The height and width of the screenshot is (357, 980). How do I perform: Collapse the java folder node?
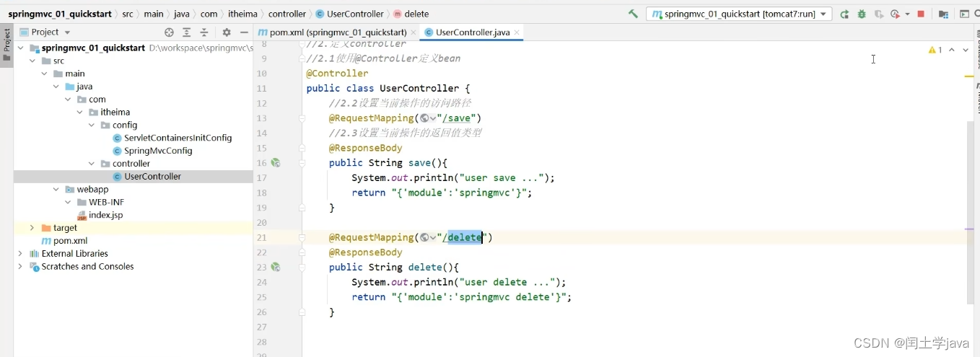(55, 87)
